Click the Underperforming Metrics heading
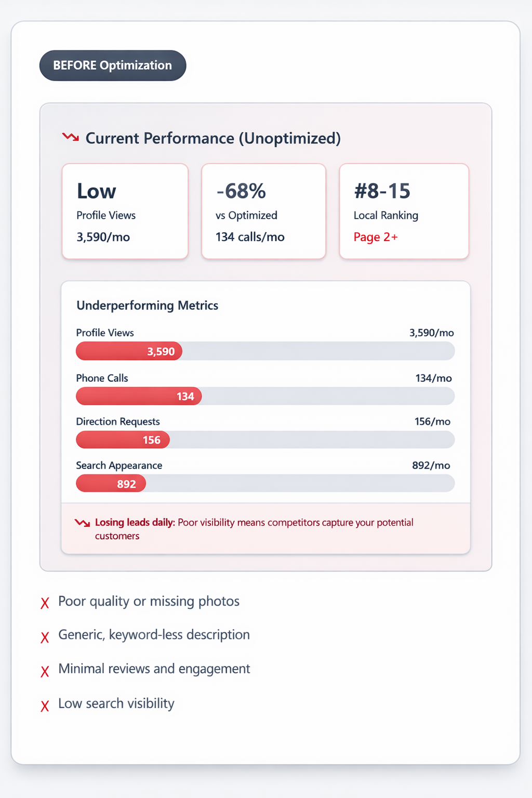532x798 pixels. point(147,305)
